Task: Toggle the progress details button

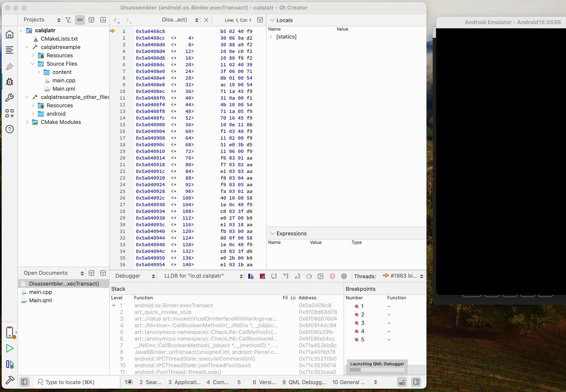Action: (x=402, y=382)
